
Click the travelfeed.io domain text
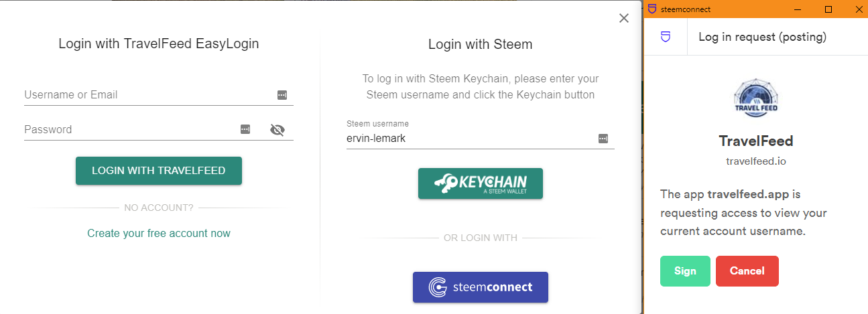pyautogui.click(x=755, y=161)
